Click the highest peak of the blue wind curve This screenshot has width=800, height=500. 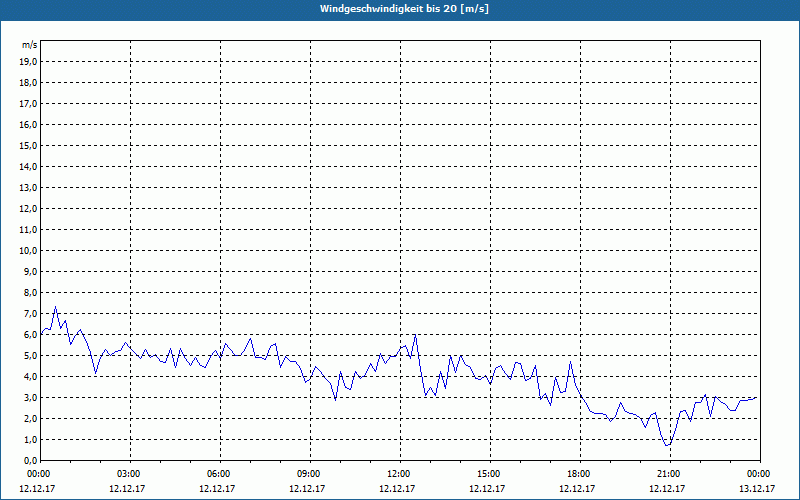pyautogui.click(x=56, y=307)
